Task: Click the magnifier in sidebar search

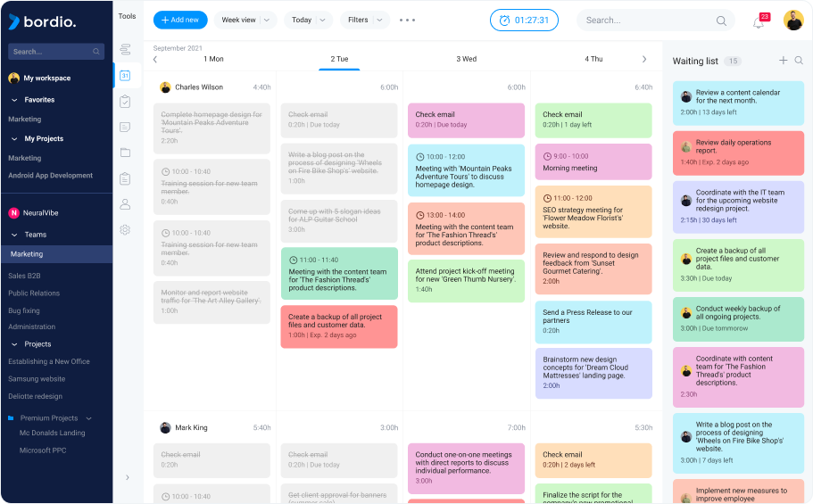Action: (95, 52)
